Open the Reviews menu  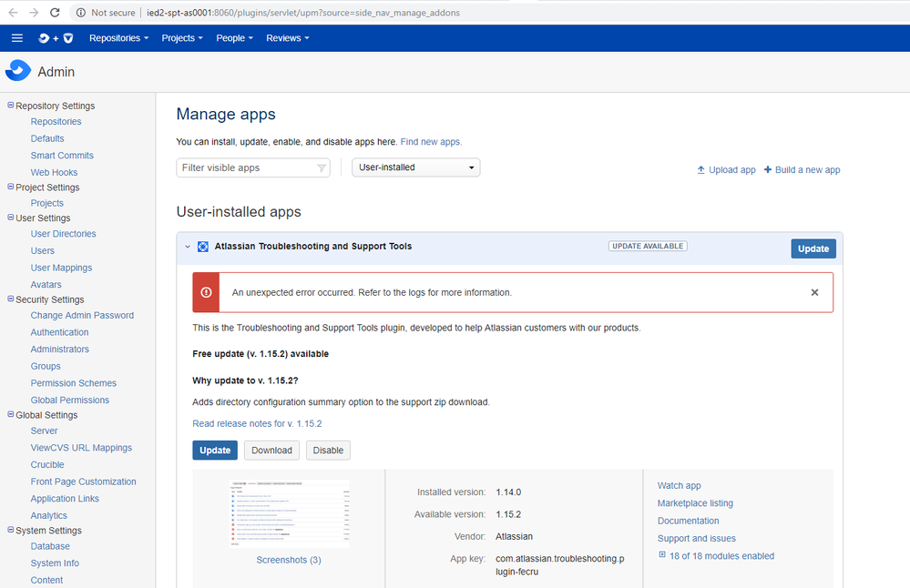click(x=287, y=38)
